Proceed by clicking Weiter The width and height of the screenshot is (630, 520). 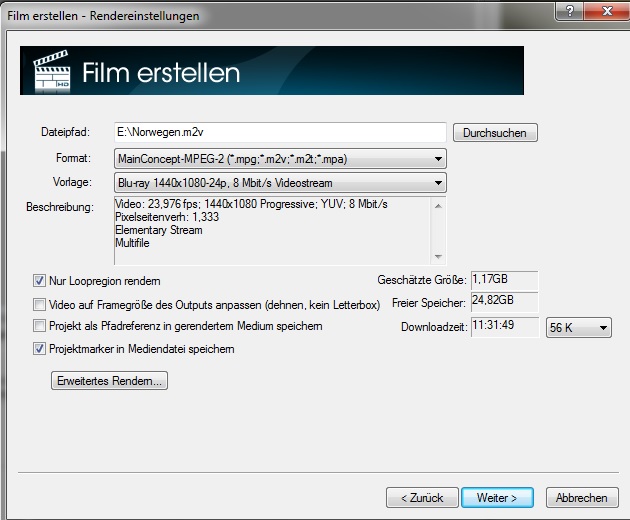(497, 498)
